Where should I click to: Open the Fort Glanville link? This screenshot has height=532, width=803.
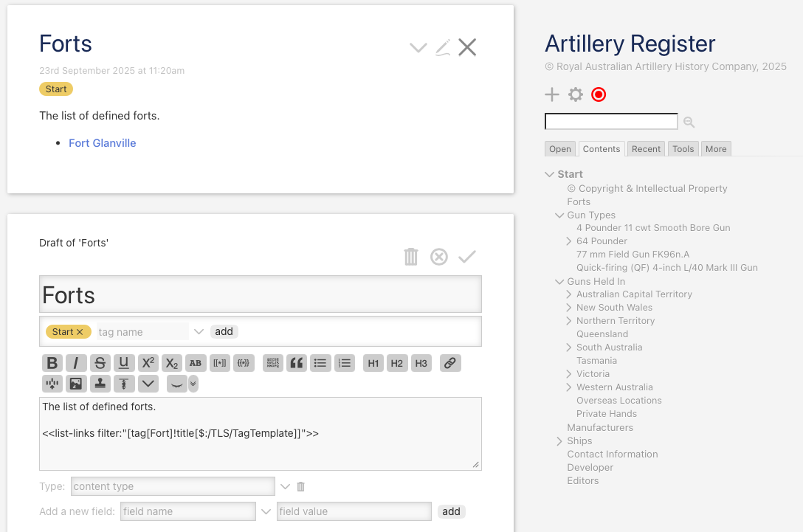(103, 143)
